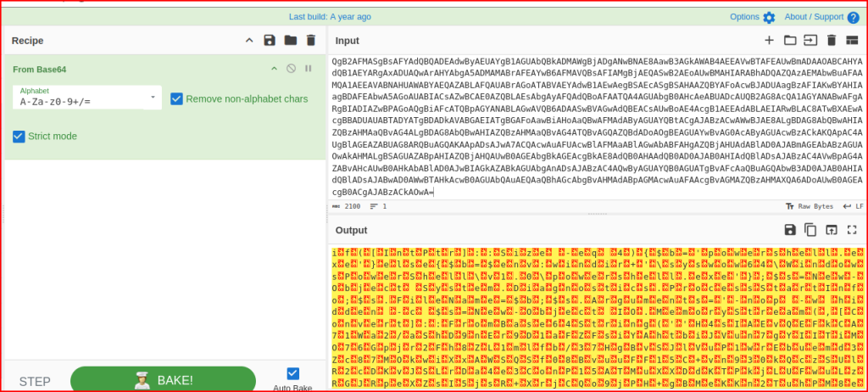The image size is (868, 392).
Task: Set breakpoint on From Base64 step
Action: coord(309,69)
